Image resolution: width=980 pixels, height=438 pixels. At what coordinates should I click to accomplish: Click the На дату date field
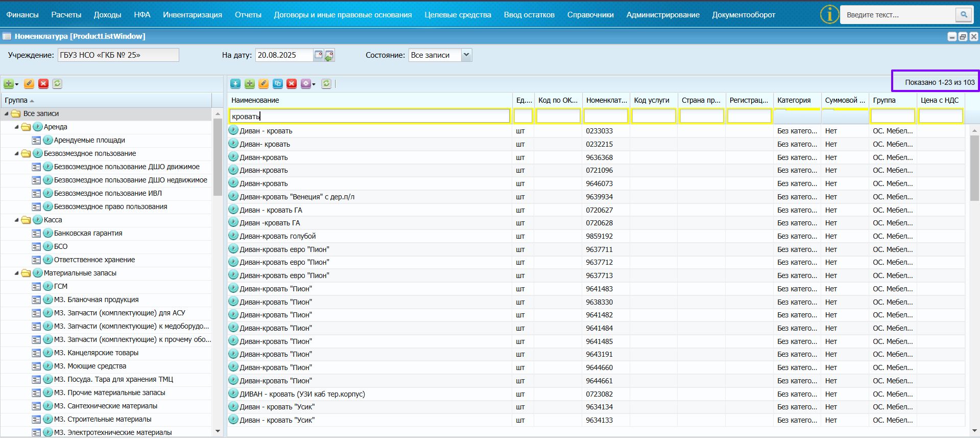pyautogui.click(x=284, y=55)
